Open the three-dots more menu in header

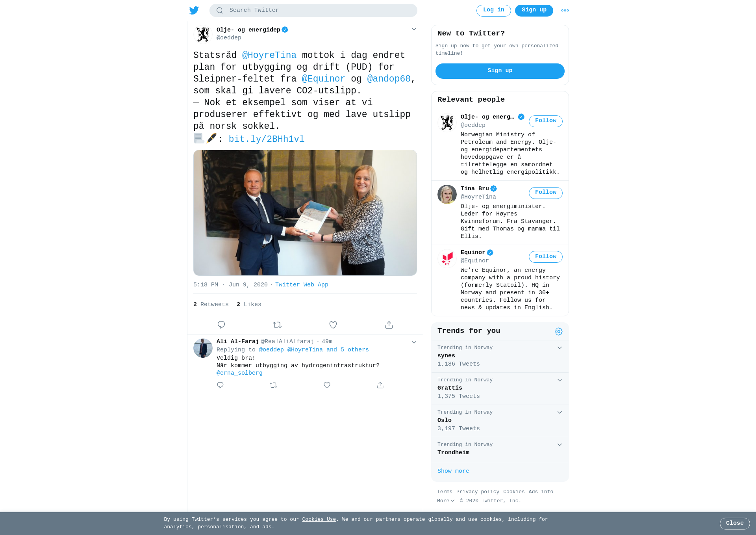click(565, 10)
